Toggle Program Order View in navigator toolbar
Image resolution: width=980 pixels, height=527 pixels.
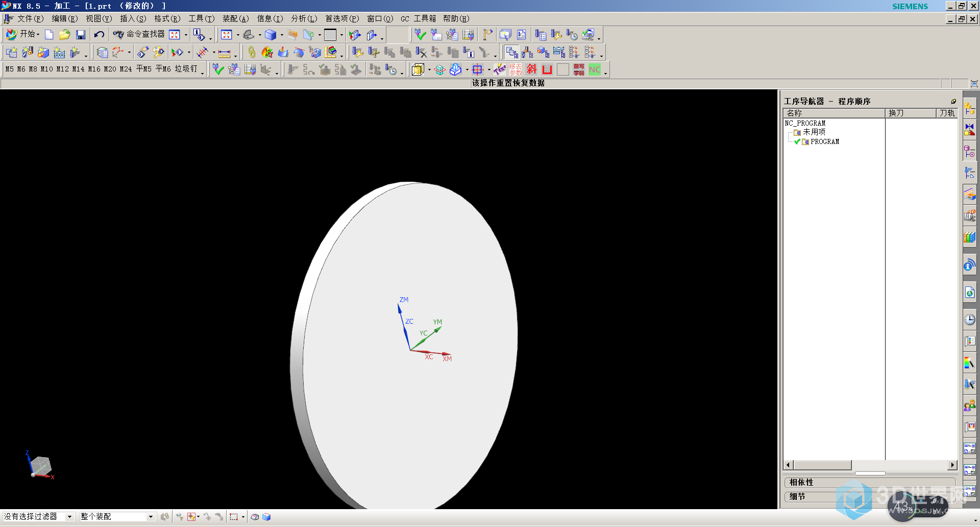[x=512, y=53]
